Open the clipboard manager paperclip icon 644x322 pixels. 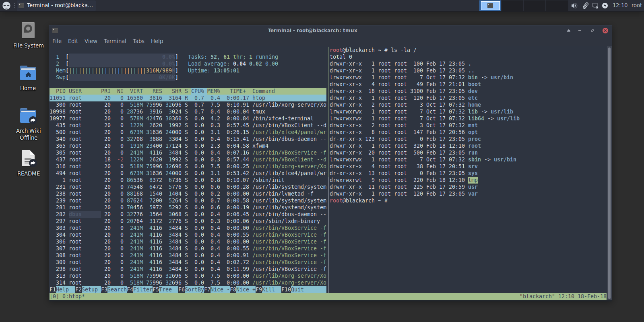click(x=585, y=6)
